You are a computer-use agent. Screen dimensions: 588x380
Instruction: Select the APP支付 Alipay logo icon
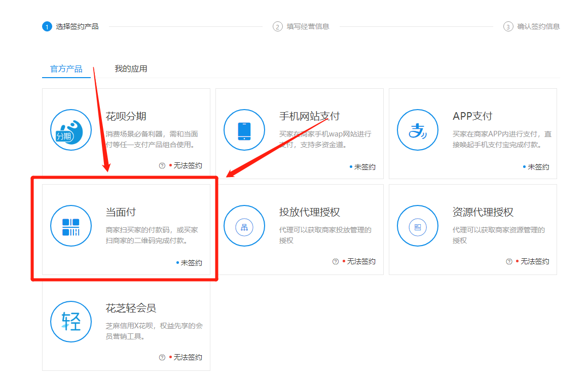coord(417,130)
